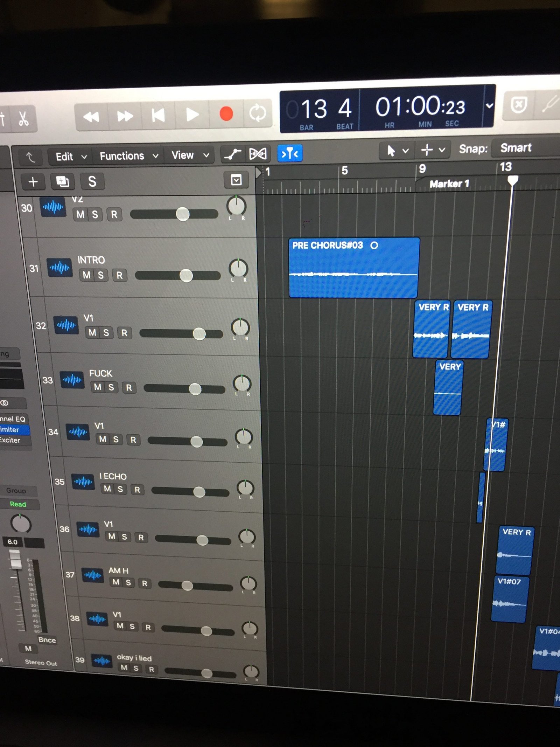Click the Read automation mode button
Viewport: 560px width, 747px height.
tap(18, 504)
